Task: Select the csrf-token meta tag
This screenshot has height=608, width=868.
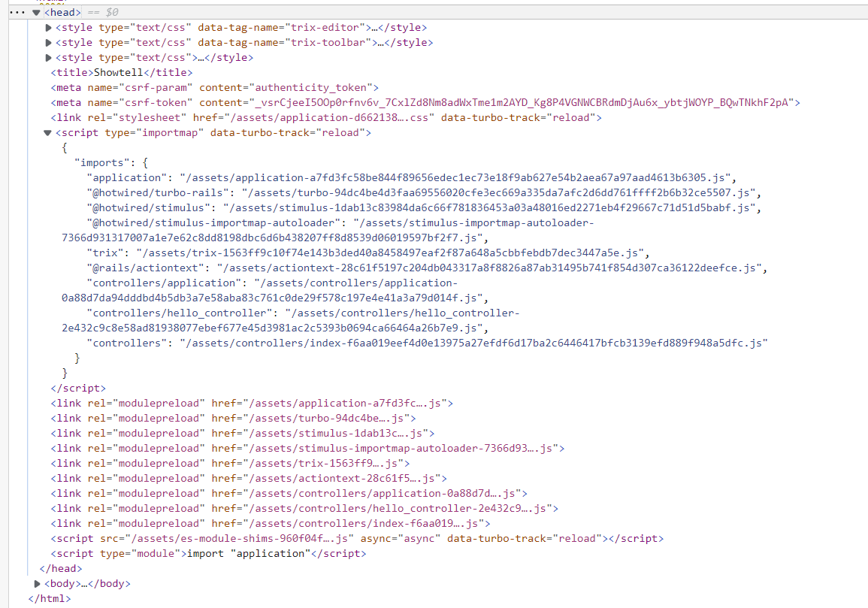Action: pos(425,102)
